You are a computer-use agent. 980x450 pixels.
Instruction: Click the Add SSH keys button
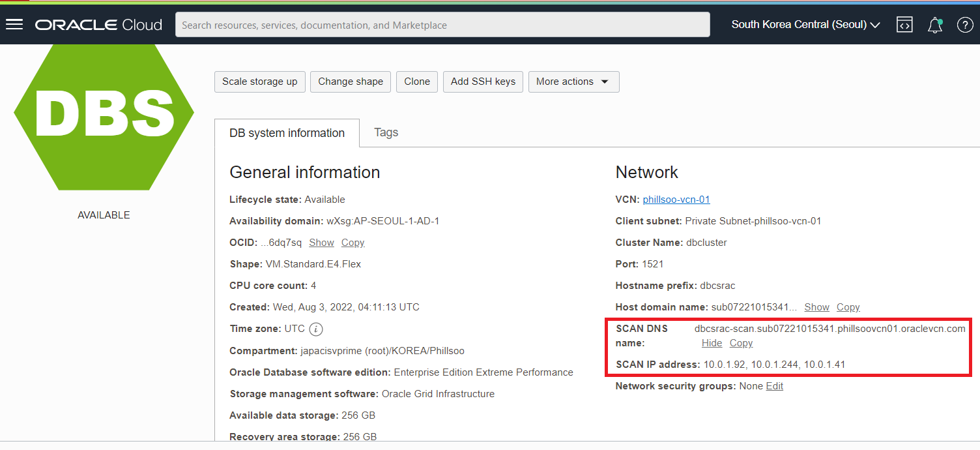click(x=483, y=82)
